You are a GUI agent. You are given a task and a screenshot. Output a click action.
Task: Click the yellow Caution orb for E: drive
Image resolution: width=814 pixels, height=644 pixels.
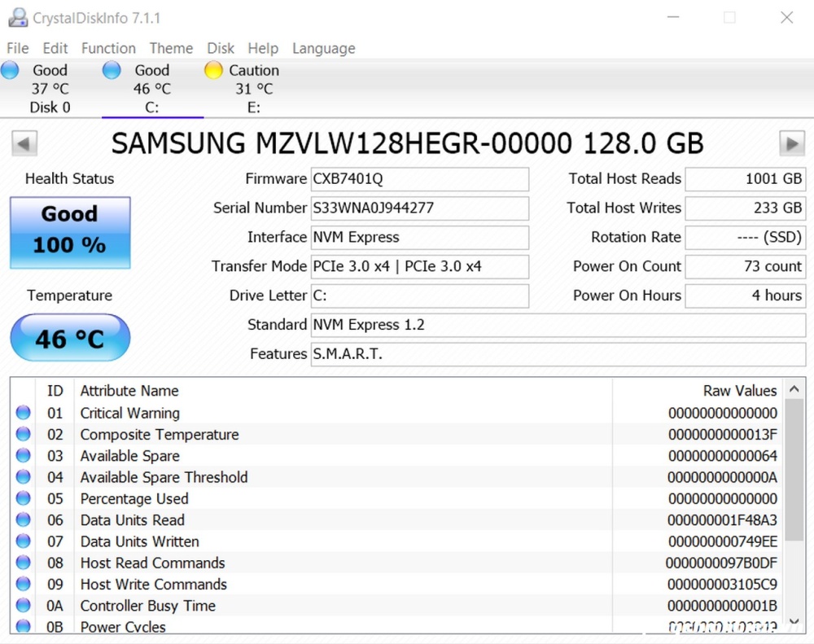[213, 70]
